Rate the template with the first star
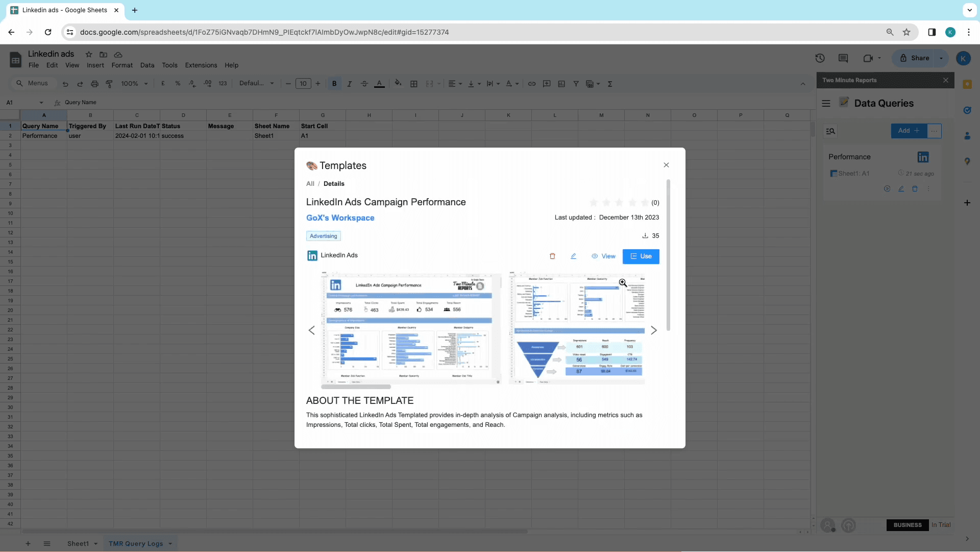980x552 pixels. click(x=594, y=203)
